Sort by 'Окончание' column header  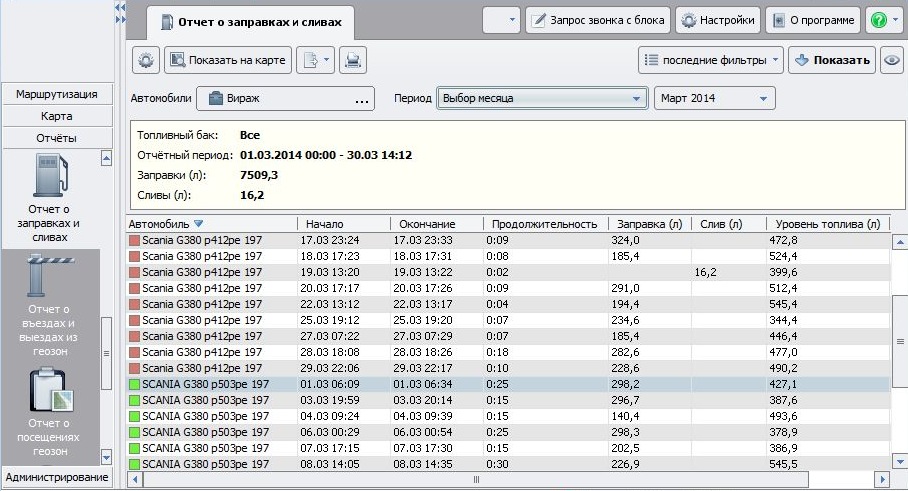437,224
